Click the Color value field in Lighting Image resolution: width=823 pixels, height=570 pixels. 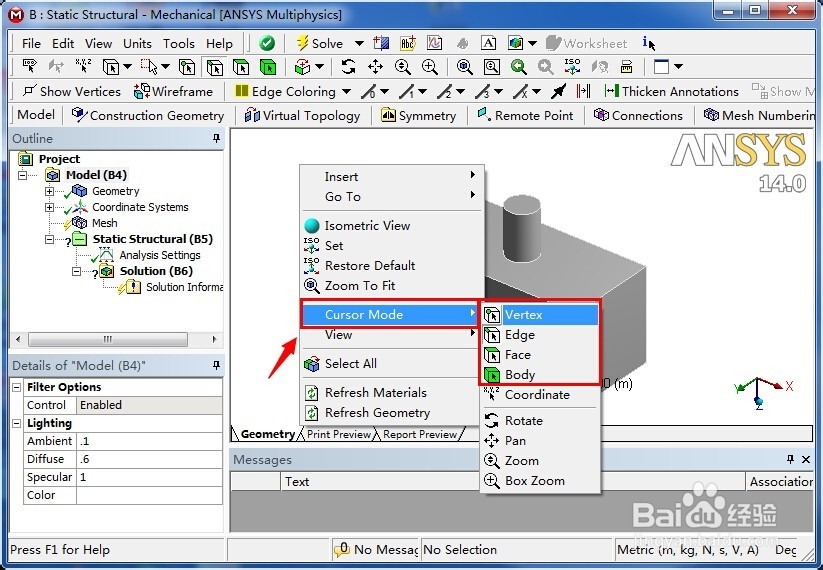point(149,495)
